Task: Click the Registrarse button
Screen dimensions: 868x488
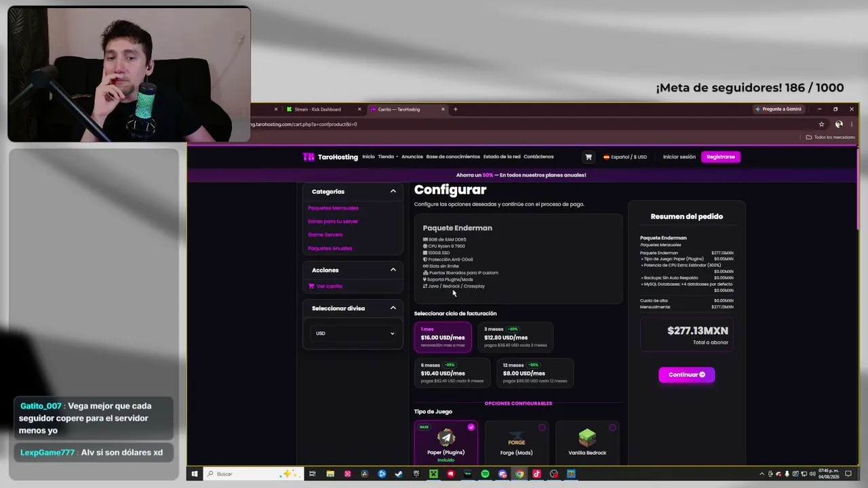Action: coord(720,157)
